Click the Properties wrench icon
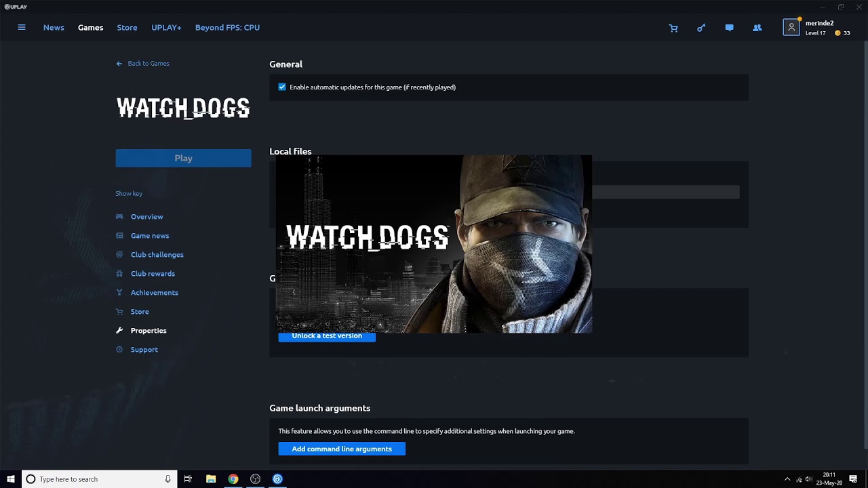Viewport: 868px width, 488px height. click(x=119, y=331)
